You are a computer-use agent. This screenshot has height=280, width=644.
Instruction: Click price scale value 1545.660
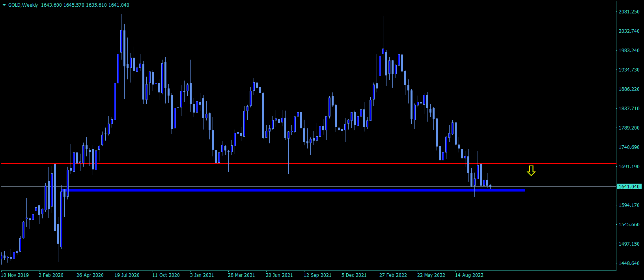pos(629,225)
